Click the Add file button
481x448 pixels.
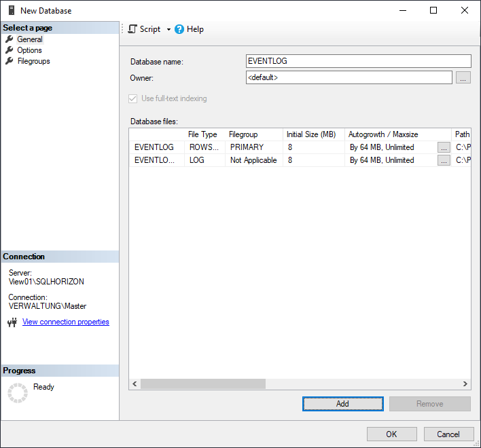(342, 404)
